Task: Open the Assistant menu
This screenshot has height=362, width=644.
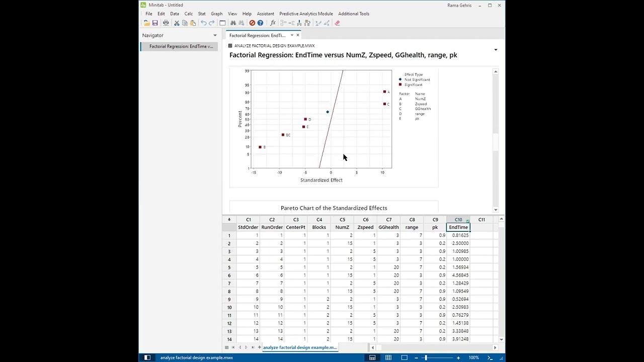Action: click(266, 14)
